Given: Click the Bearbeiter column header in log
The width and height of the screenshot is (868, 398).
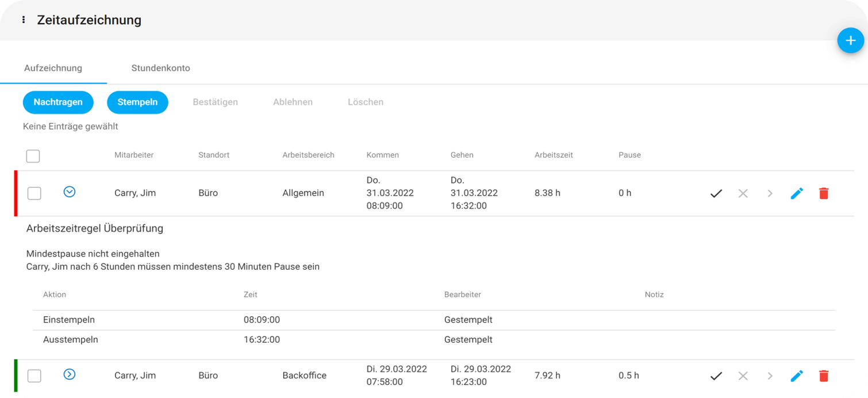Looking at the screenshot, I should (462, 294).
